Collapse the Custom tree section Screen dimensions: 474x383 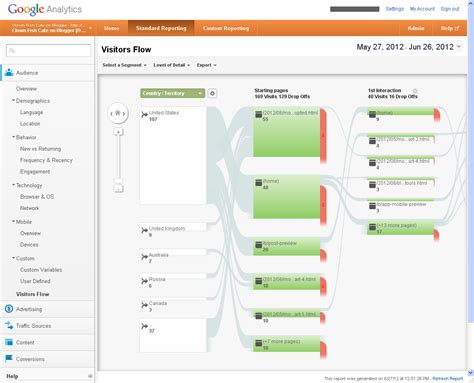(x=13, y=258)
